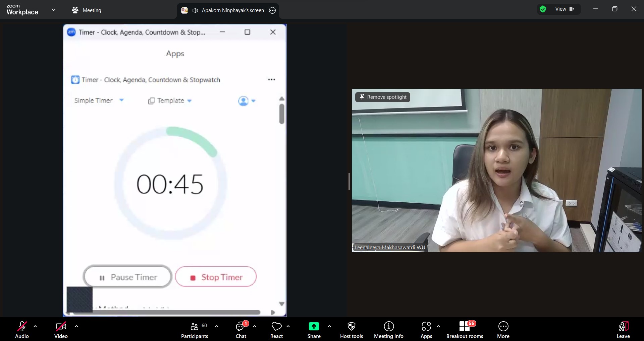Click Leave meeting button
Image resolution: width=644 pixels, height=341 pixels.
coord(623,330)
